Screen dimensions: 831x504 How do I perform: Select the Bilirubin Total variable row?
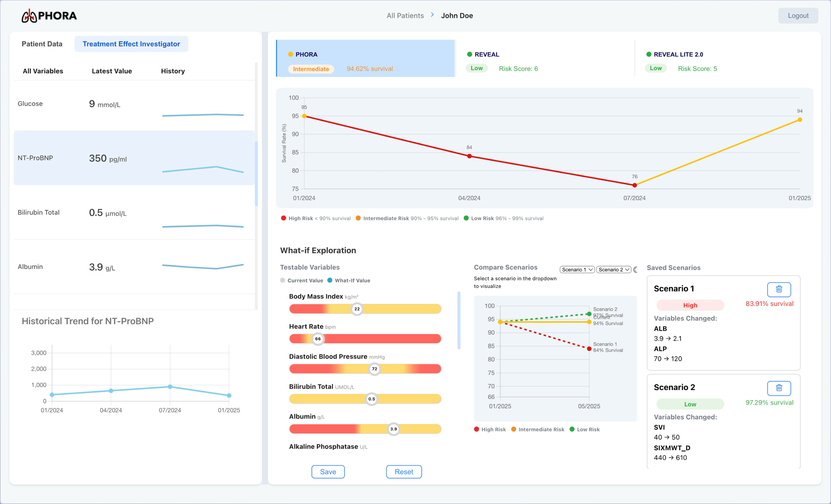point(134,212)
